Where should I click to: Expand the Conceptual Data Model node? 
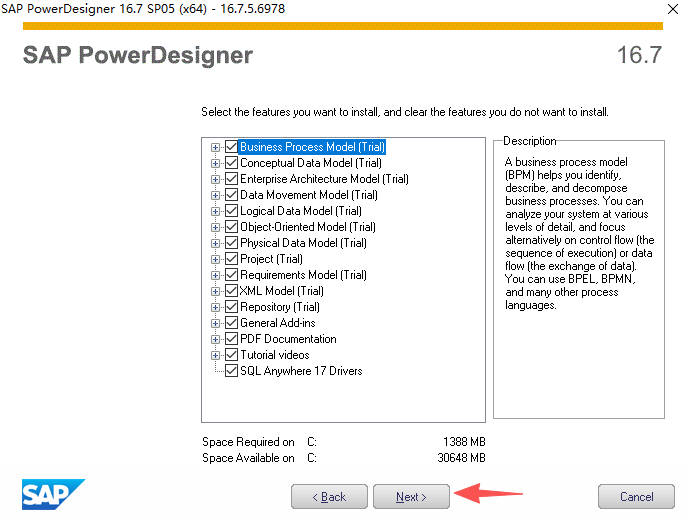click(215, 164)
